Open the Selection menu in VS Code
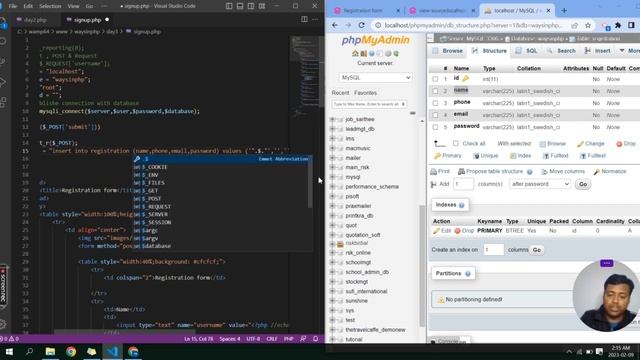640x360 pixels. click(50, 6)
